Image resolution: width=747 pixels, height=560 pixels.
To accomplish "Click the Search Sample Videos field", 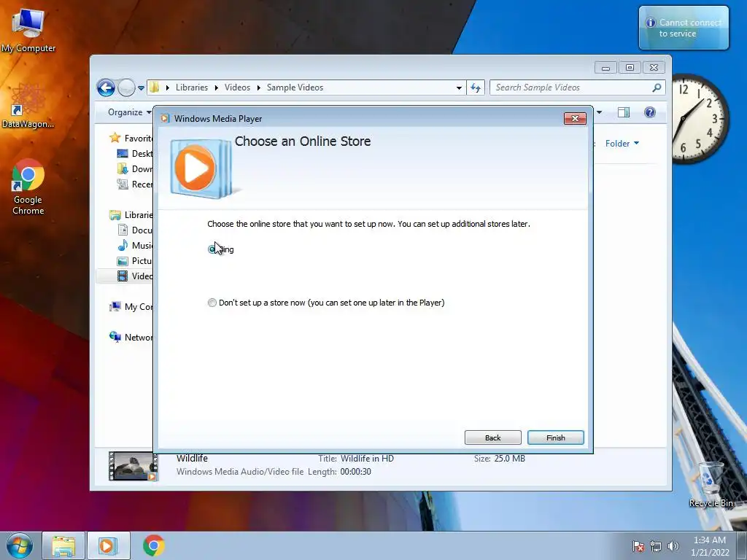I will 572,87.
